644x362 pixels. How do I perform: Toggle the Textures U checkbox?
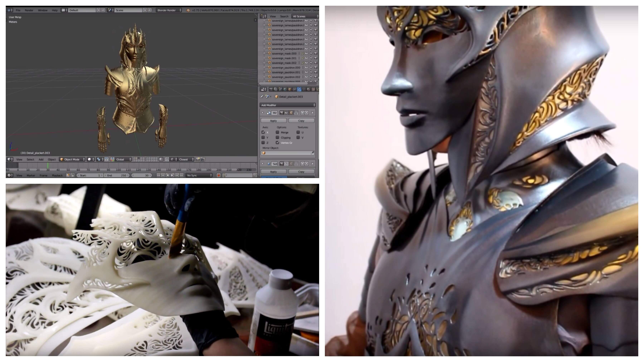tap(298, 132)
